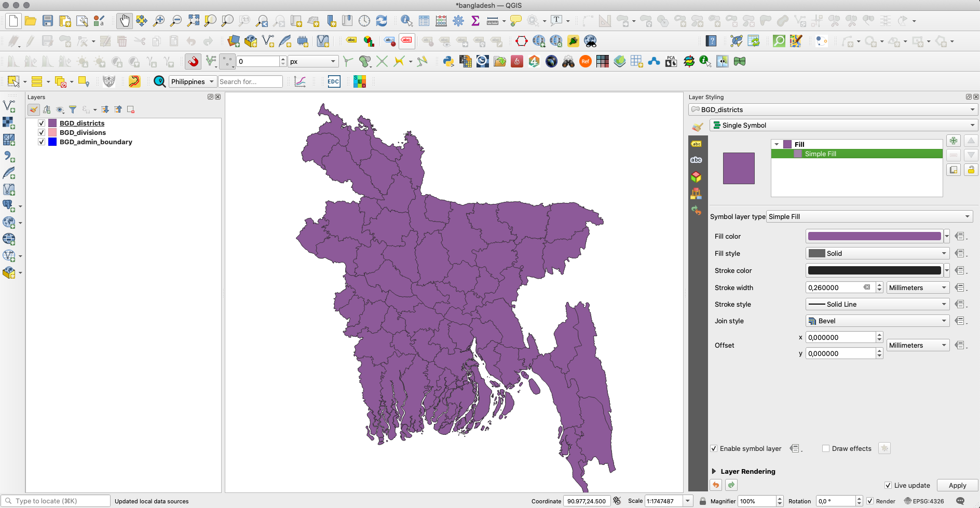This screenshot has height=508, width=980.
Task: Open the Python console icon
Action: point(448,61)
